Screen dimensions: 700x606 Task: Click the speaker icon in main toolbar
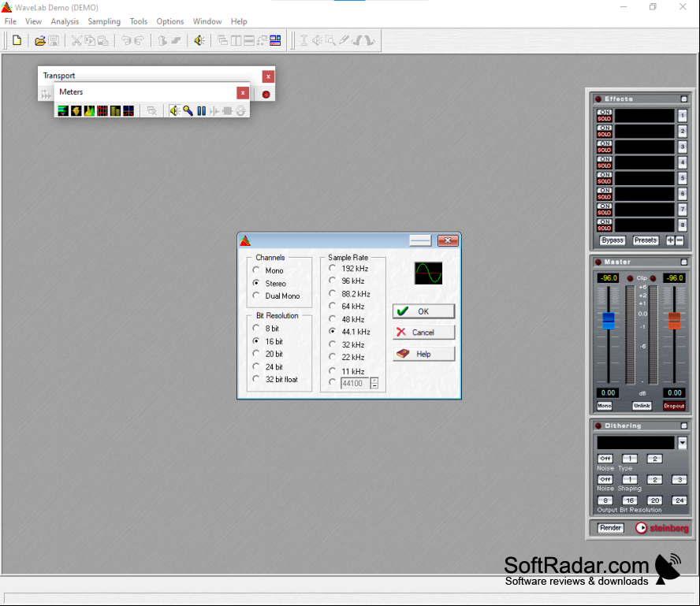[199, 41]
